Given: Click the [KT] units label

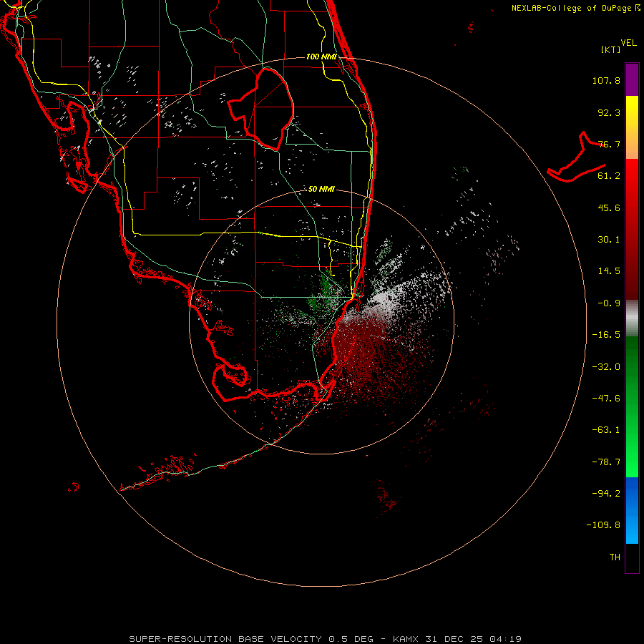Looking at the screenshot, I should pyautogui.click(x=611, y=49).
